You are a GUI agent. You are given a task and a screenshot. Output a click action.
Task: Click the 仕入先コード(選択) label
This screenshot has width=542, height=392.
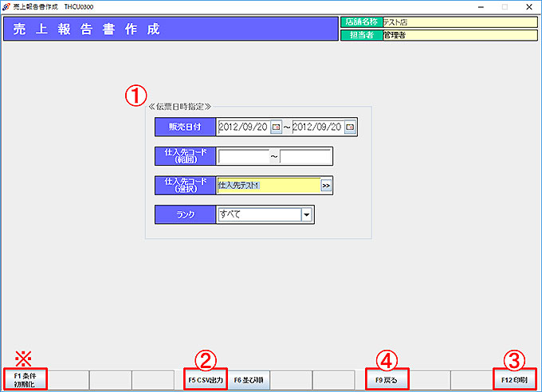click(185, 186)
